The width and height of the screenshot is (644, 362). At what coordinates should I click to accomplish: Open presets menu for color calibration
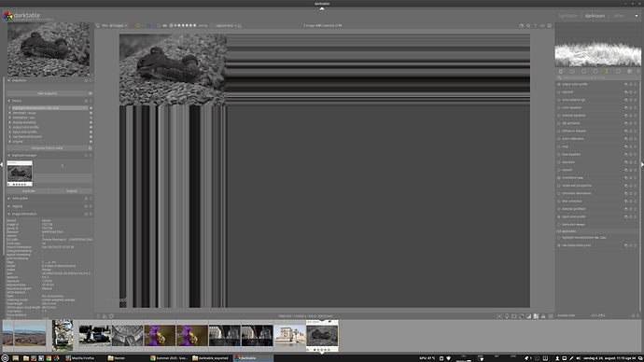click(636, 139)
